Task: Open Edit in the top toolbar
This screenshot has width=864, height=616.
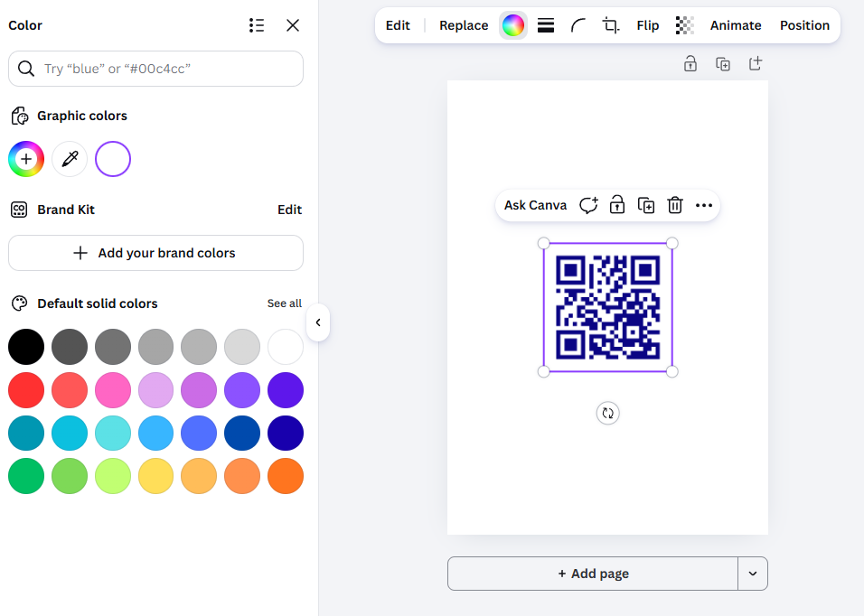Action: tap(398, 25)
